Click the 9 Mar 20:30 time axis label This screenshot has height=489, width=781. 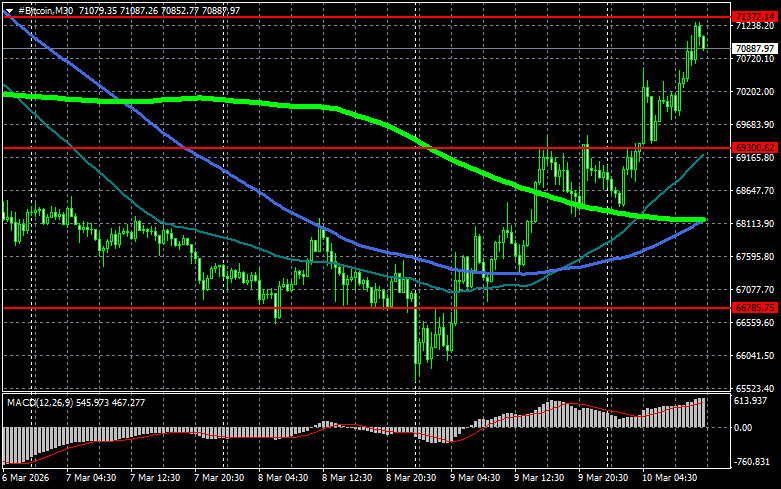(603, 478)
